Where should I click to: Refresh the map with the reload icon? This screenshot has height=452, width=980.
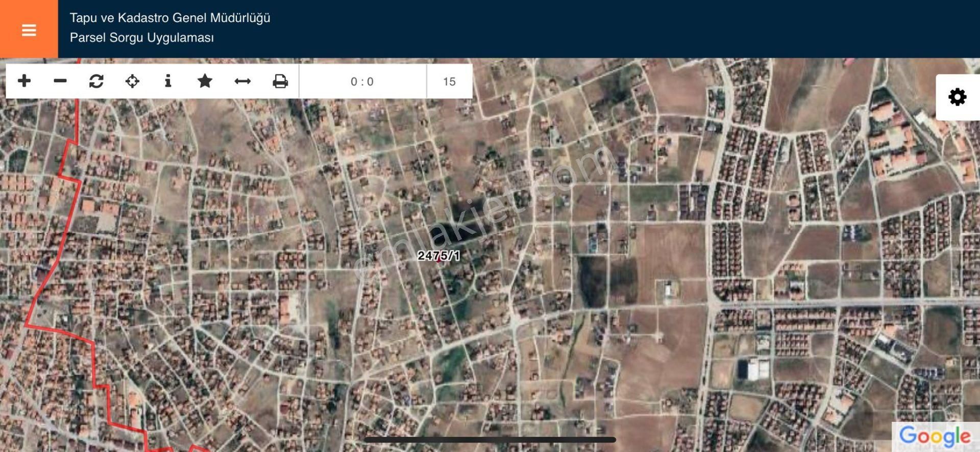96,81
